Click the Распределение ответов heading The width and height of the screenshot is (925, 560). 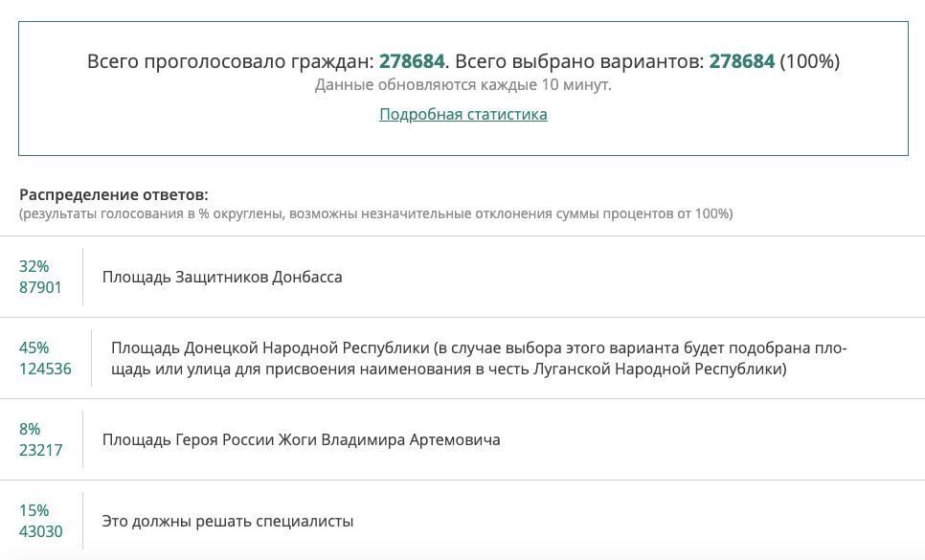[x=114, y=194]
